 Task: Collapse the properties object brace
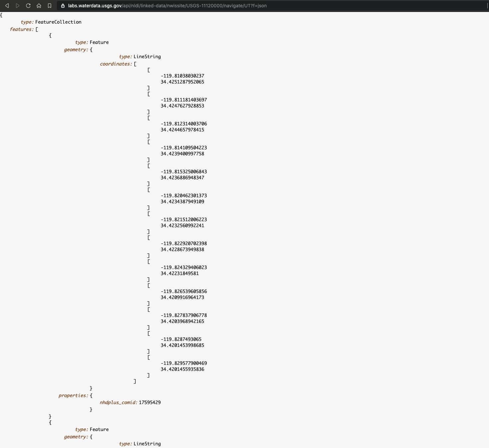tap(91, 395)
